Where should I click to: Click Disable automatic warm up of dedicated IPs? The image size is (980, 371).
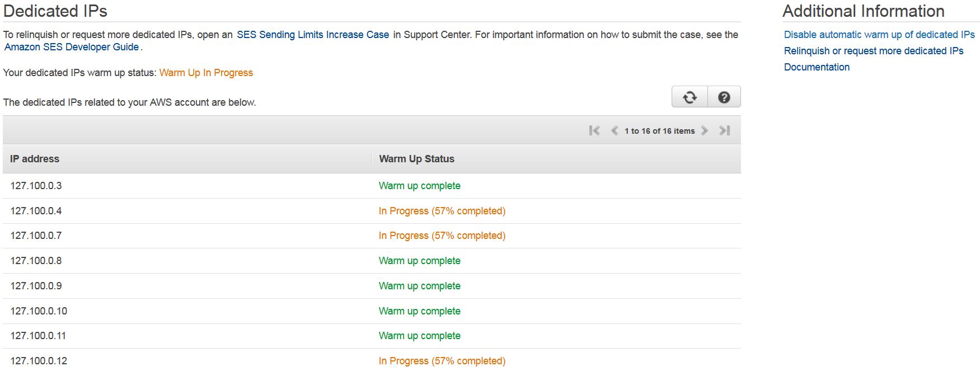(879, 35)
